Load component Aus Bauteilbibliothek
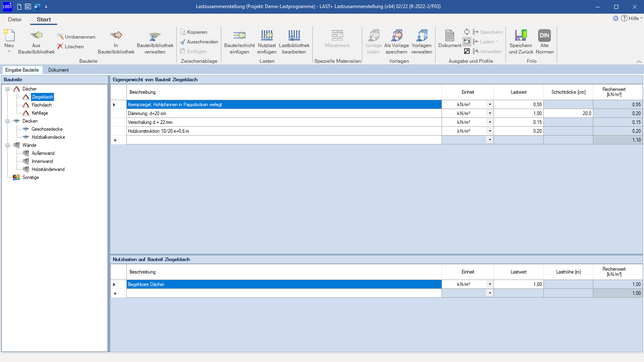The width and height of the screenshot is (644, 362). tap(36, 42)
